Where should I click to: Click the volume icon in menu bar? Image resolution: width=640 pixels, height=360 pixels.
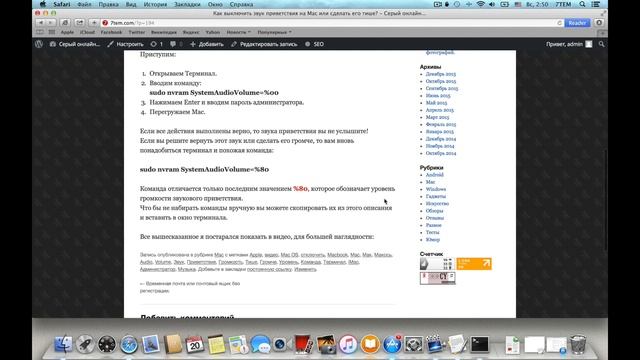tap(492, 4)
